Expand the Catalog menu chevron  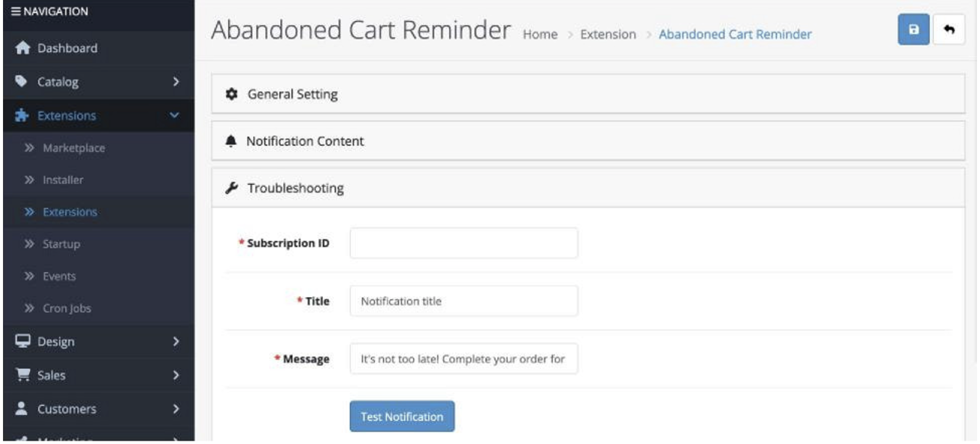pyautogui.click(x=176, y=81)
